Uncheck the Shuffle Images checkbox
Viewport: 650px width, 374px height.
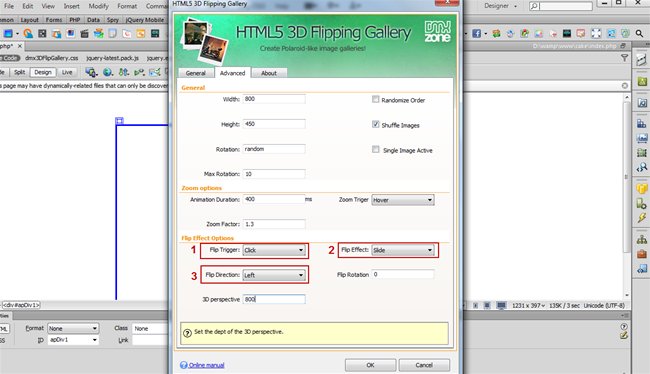point(376,124)
